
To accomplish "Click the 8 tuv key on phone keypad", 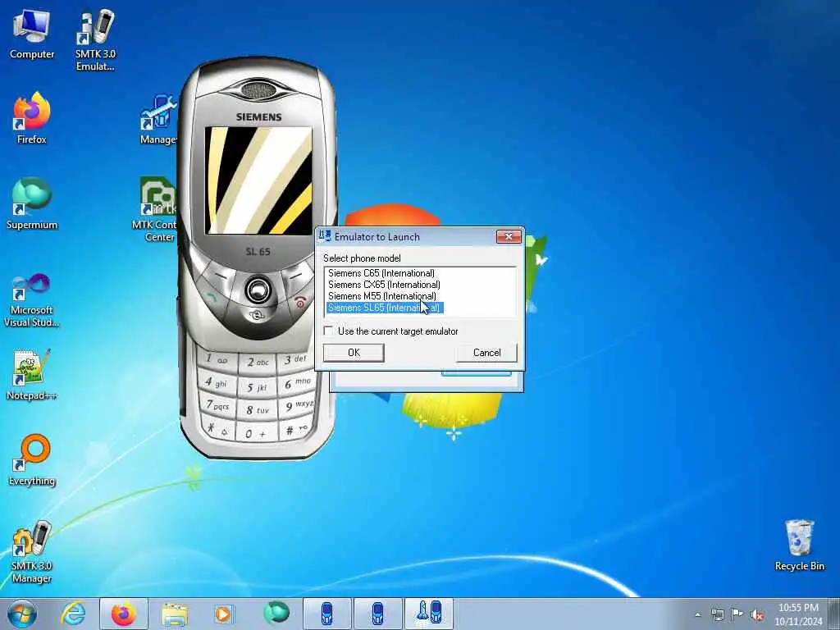I will pos(257,410).
